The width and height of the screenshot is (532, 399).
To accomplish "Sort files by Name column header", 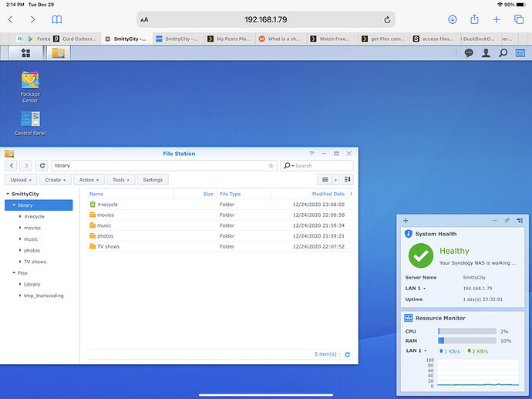I will point(96,194).
